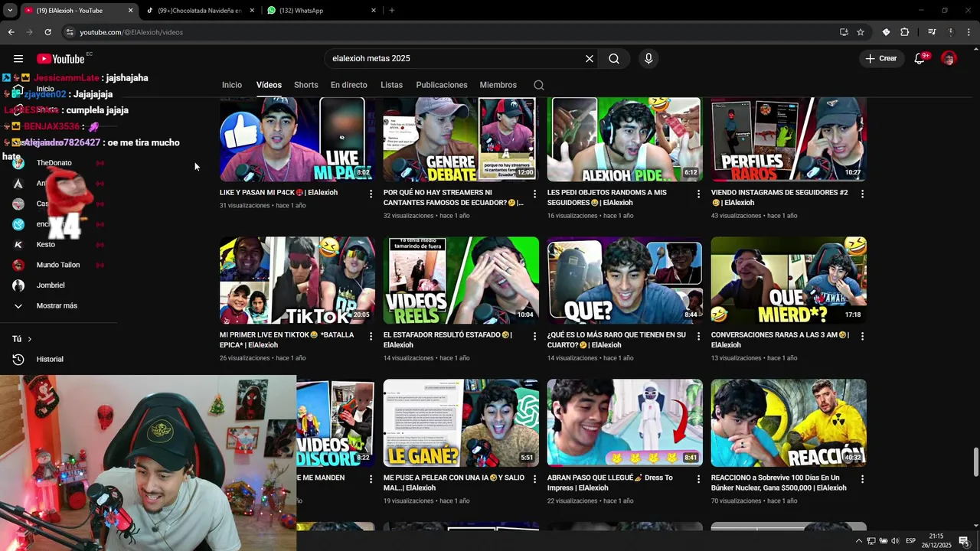The height and width of the screenshot is (551, 980).
Task: Open the Mundo Tailon subscription
Action: [58, 265]
